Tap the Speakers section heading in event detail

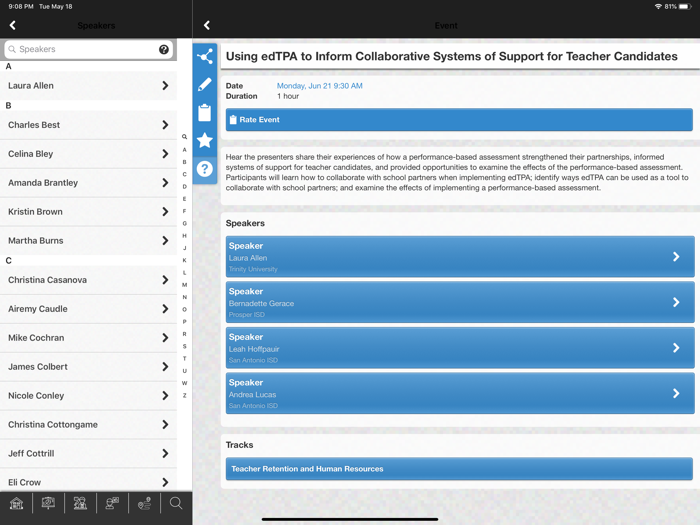245,223
